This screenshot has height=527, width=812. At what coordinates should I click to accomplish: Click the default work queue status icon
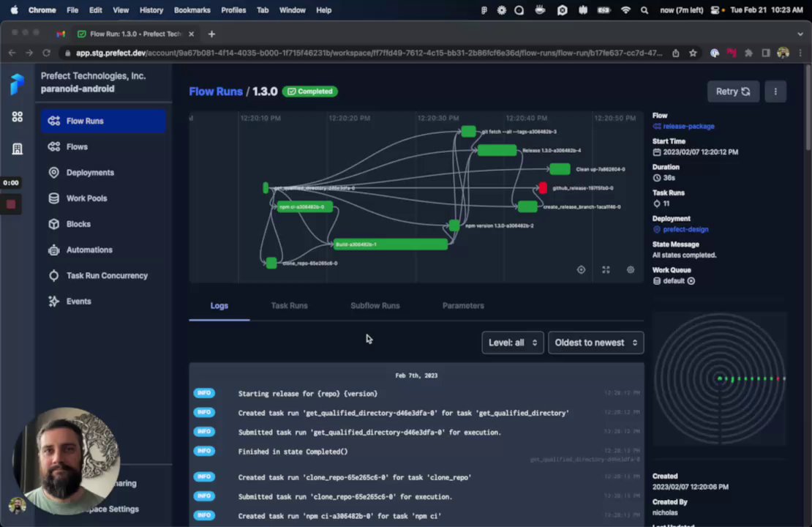[691, 281]
